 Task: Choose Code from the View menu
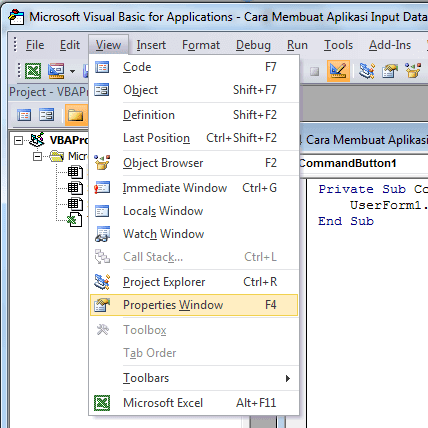point(194,67)
